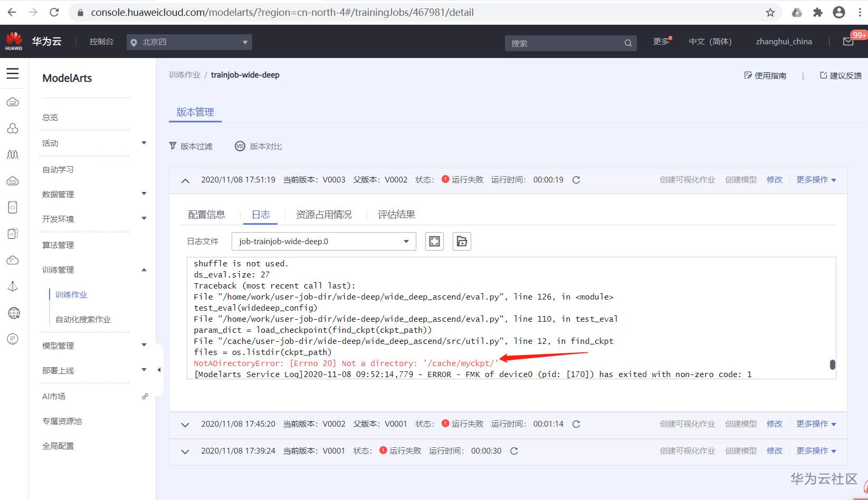Screen dimensions: 868x500
Task: Click the link icon beside AI市场
Action: (x=145, y=396)
